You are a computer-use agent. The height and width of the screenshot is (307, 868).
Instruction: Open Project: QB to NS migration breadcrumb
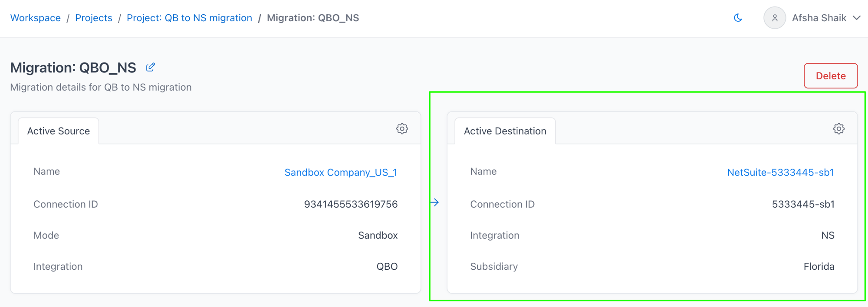pyautogui.click(x=189, y=18)
